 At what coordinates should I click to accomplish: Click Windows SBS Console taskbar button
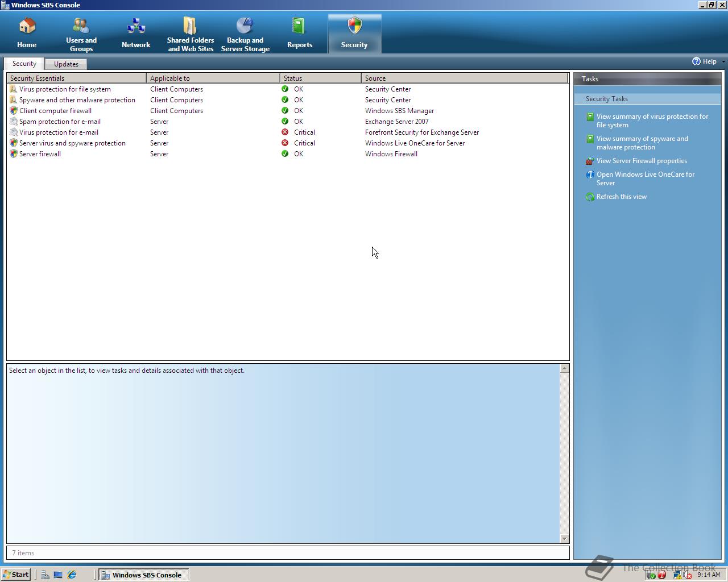click(143, 575)
